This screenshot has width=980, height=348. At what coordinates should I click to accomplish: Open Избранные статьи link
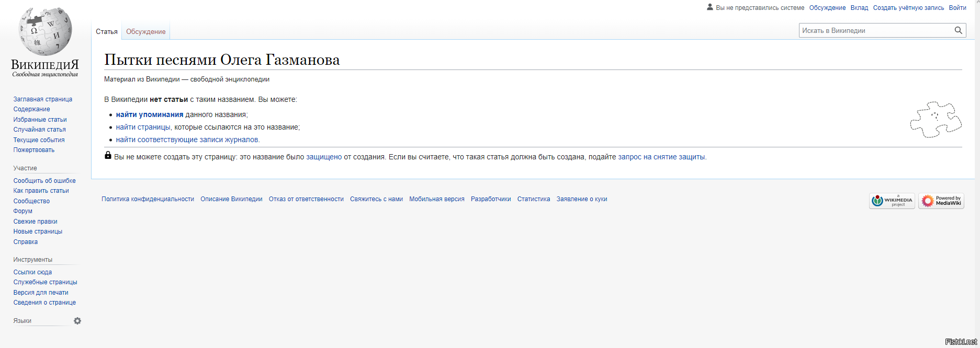40,120
